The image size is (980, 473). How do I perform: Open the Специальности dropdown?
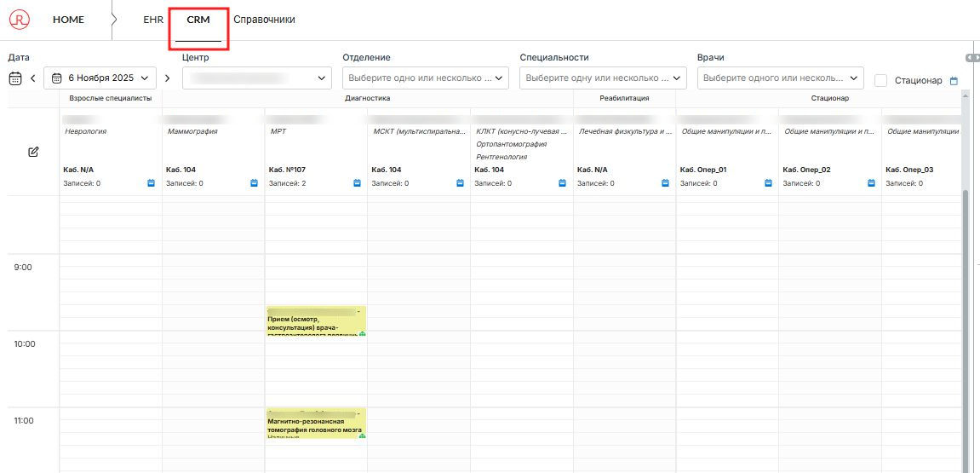[x=603, y=78]
